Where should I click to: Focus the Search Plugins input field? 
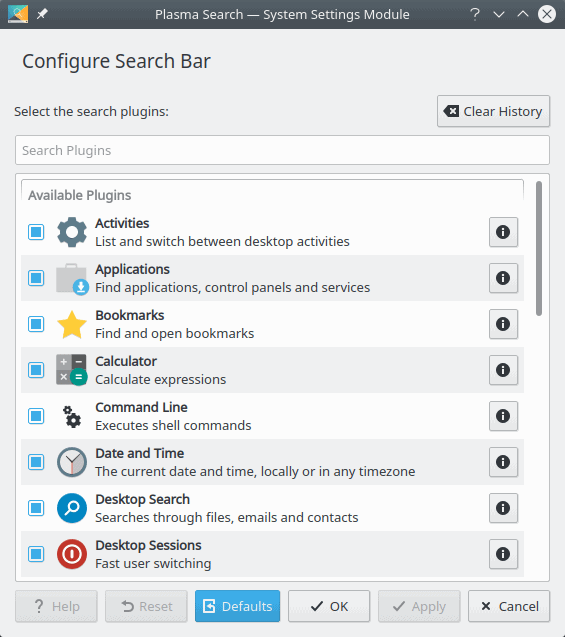point(282,150)
